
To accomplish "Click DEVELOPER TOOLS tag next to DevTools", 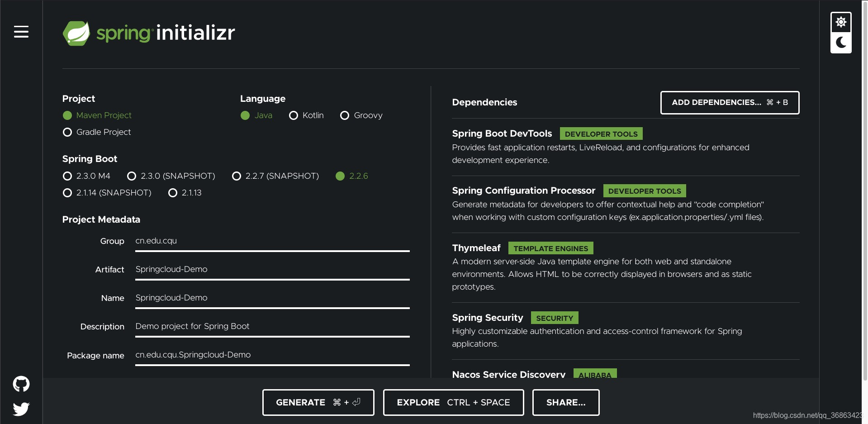I will 601,134.
